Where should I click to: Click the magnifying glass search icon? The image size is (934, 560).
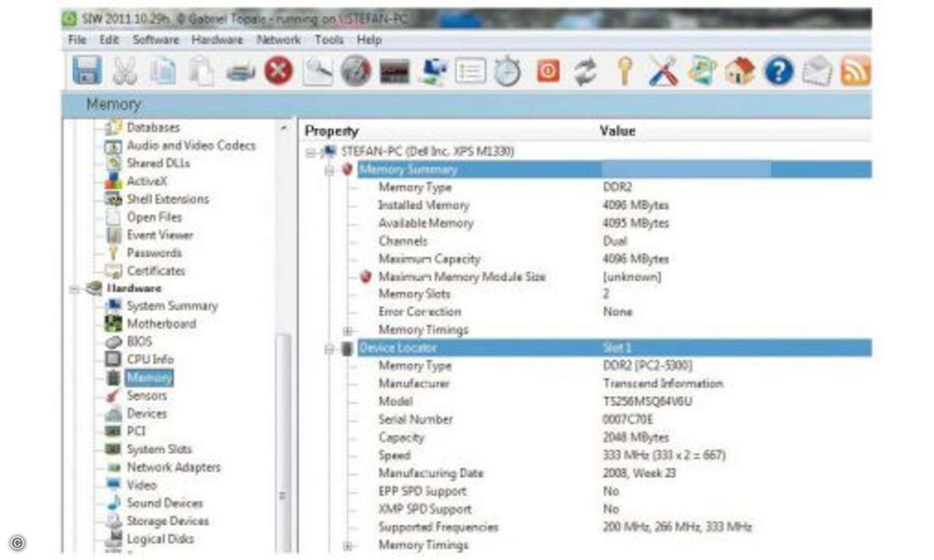(318, 72)
